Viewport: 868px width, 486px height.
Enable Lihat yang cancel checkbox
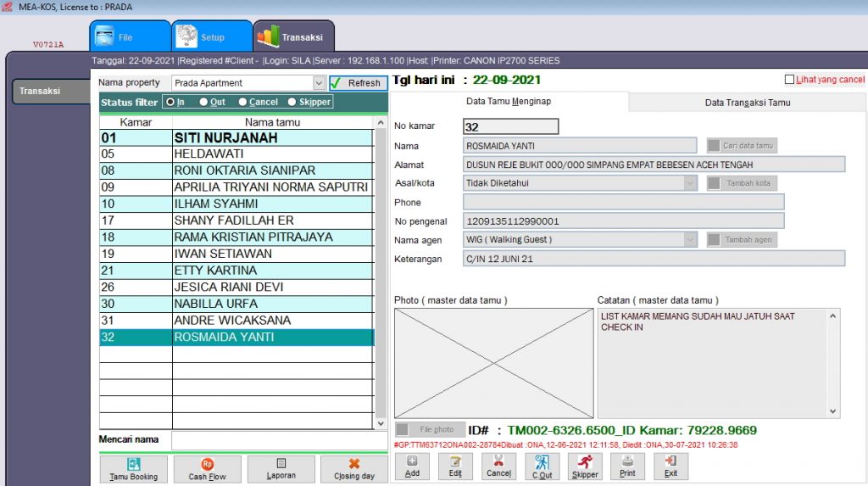click(789, 80)
